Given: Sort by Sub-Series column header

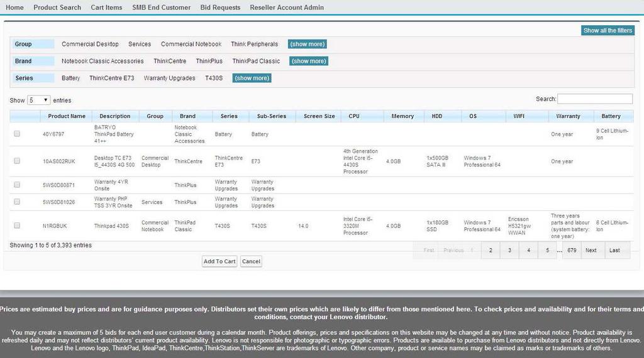Looking at the screenshot, I should point(272,116).
